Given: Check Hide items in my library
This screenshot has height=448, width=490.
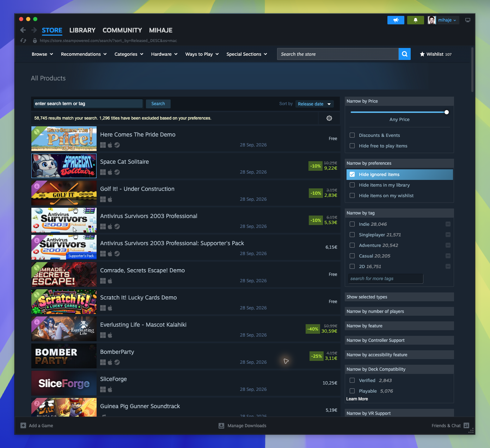Looking at the screenshot, I should coord(352,185).
